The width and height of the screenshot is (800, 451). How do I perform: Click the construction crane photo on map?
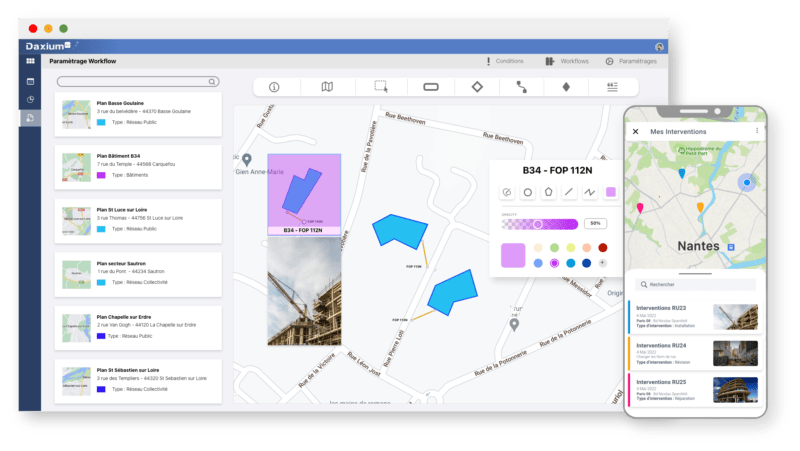pos(304,291)
